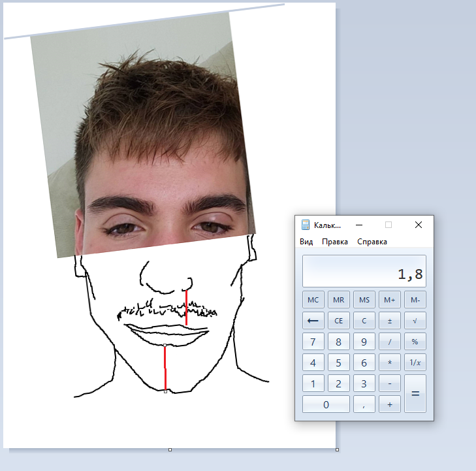This screenshot has height=471, width=476.
Task: Click the minus subtraction button
Action: point(389,383)
